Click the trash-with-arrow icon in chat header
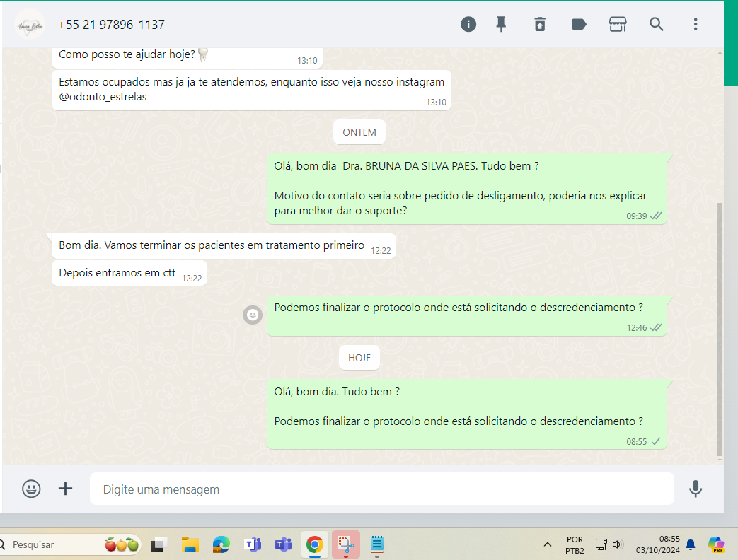Viewport: 738px width, 560px height. click(x=540, y=25)
